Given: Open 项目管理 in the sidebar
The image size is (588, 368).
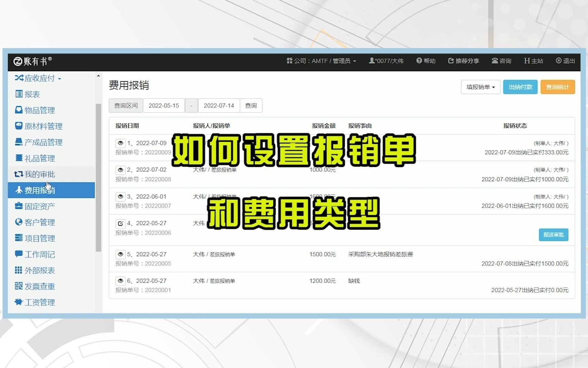Looking at the screenshot, I should point(35,239).
